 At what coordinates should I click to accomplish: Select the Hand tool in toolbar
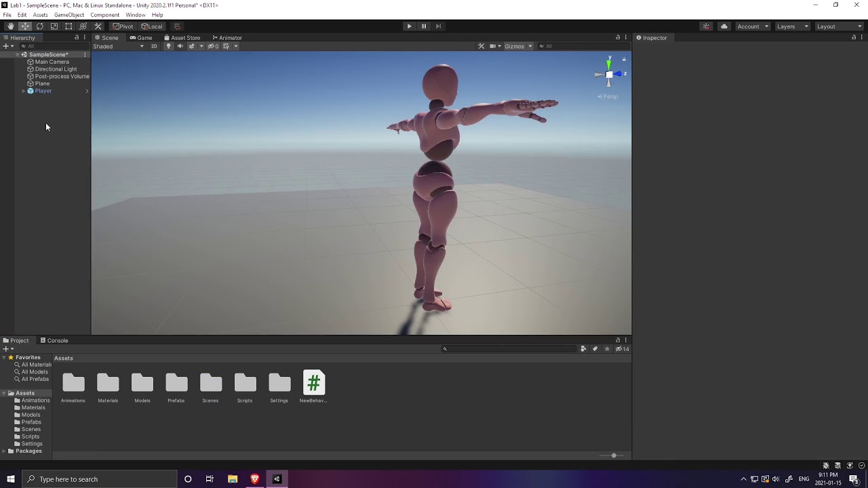point(10,26)
